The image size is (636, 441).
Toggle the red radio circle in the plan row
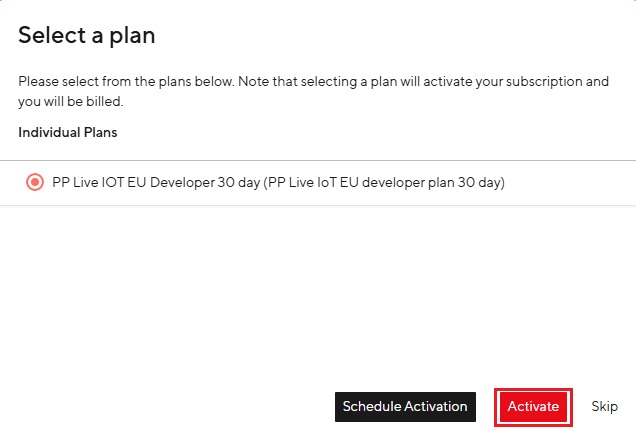coord(35,183)
